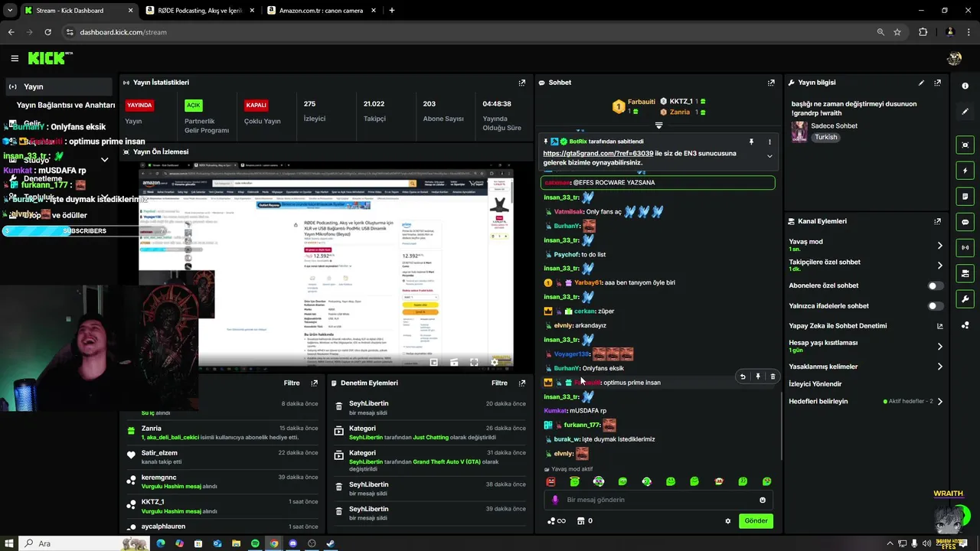Pop out the activity feed panel
This screenshot has width=980, height=551.
314,383
